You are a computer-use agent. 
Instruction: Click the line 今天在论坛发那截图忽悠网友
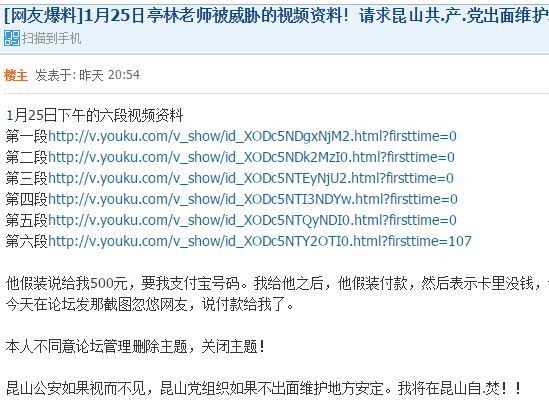coord(150,304)
